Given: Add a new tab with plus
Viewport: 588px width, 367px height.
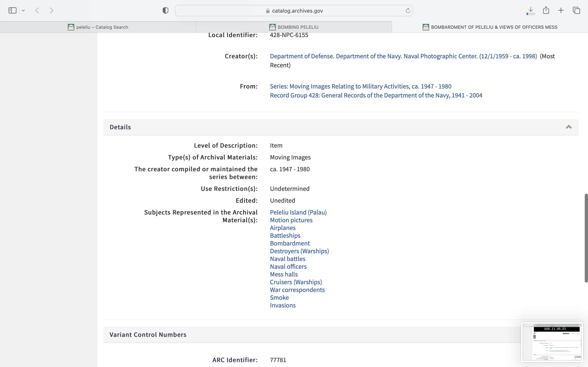Looking at the screenshot, I should [x=561, y=10].
